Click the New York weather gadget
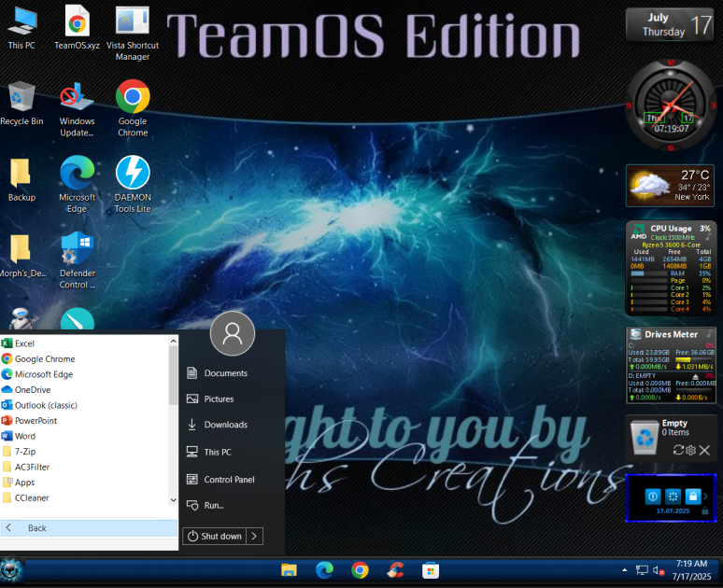 pyautogui.click(x=670, y=186)
